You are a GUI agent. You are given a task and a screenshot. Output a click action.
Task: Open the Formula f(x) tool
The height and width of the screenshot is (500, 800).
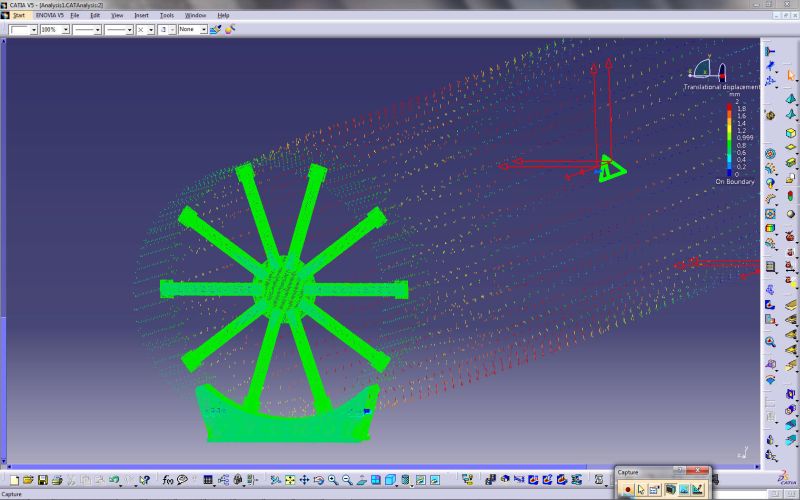(168, 481)
